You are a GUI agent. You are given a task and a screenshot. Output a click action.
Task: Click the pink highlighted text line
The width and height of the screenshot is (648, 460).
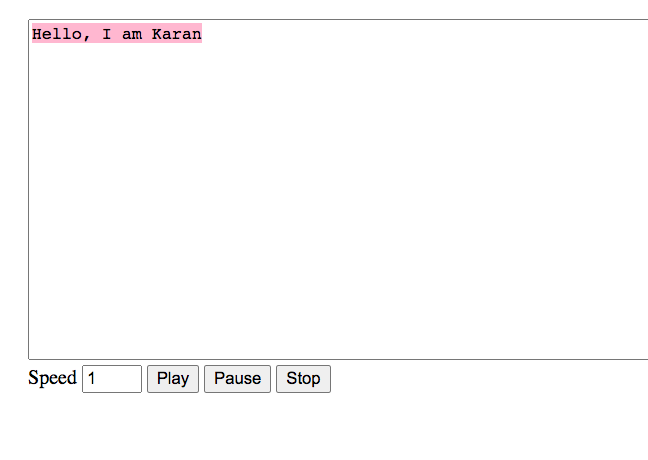[116, 34]
